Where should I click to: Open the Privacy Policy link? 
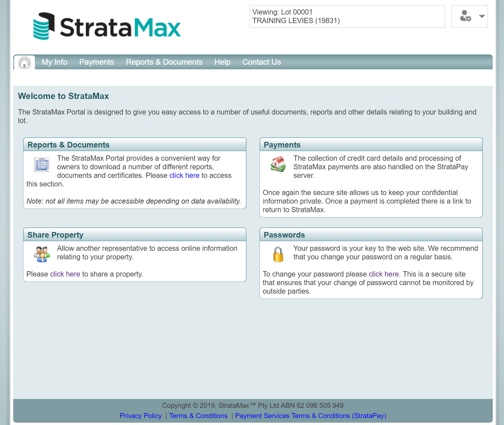pos(141,416)
